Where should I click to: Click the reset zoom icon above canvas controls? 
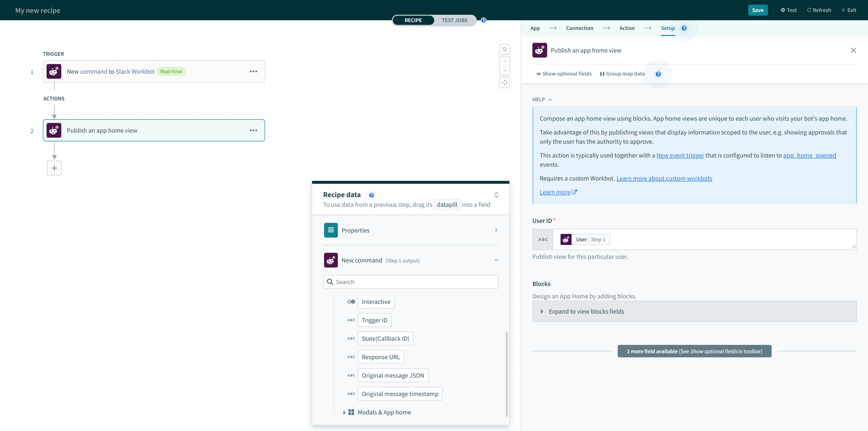(x=505, y=49)
